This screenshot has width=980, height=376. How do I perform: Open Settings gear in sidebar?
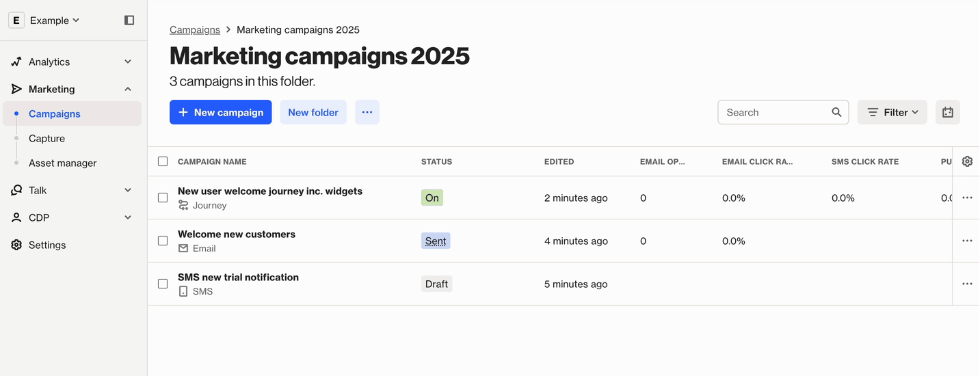[16, 245]
